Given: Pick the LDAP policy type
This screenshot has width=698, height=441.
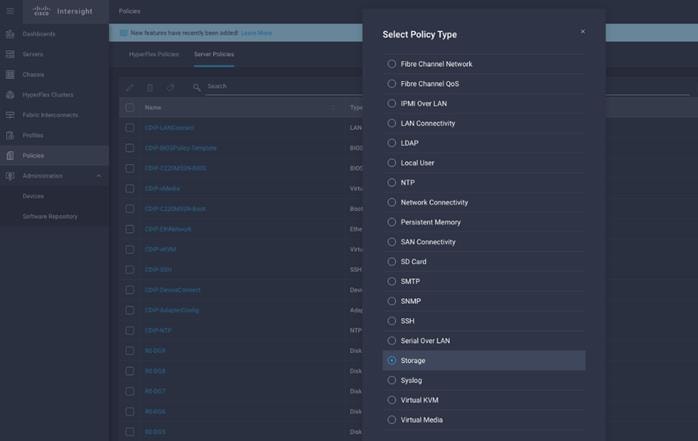Looking at the screenshot, I should (x=391, y=143).
